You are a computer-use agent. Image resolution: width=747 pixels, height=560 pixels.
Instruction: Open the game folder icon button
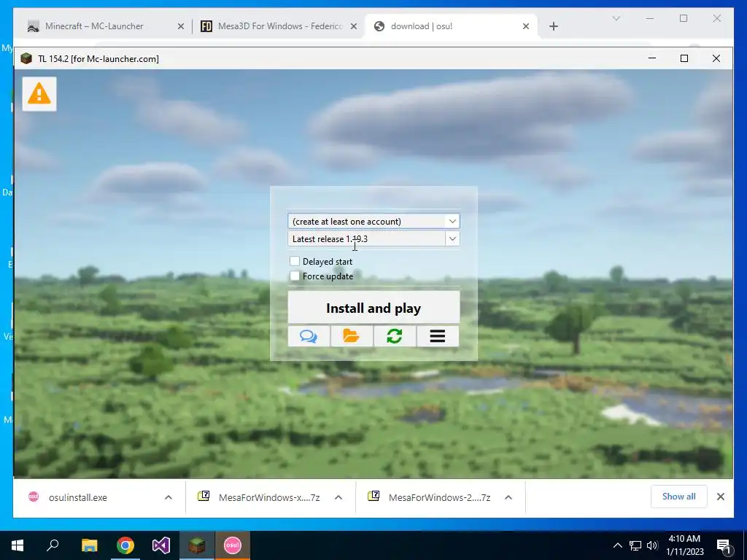tap(352, 336)
